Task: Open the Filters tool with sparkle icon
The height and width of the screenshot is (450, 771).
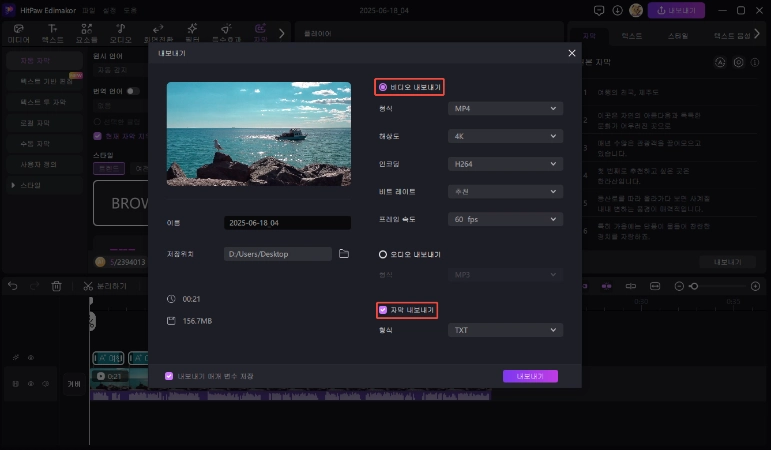Action: 192,33
